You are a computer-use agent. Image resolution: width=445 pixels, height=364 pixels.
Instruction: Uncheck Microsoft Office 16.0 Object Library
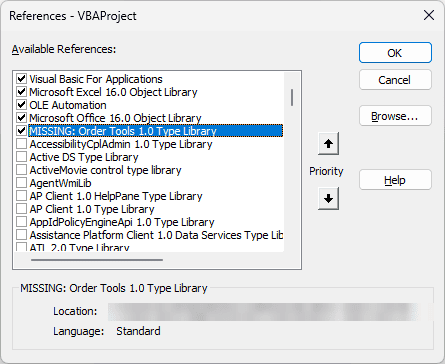click(x=22, y=118)
